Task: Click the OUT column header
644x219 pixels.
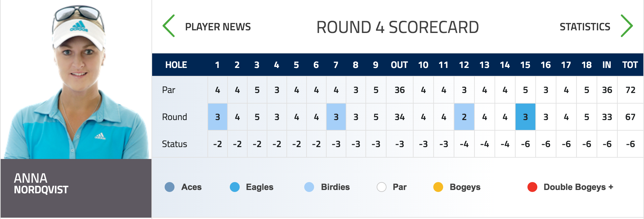Action: click(x=399, y=65)
